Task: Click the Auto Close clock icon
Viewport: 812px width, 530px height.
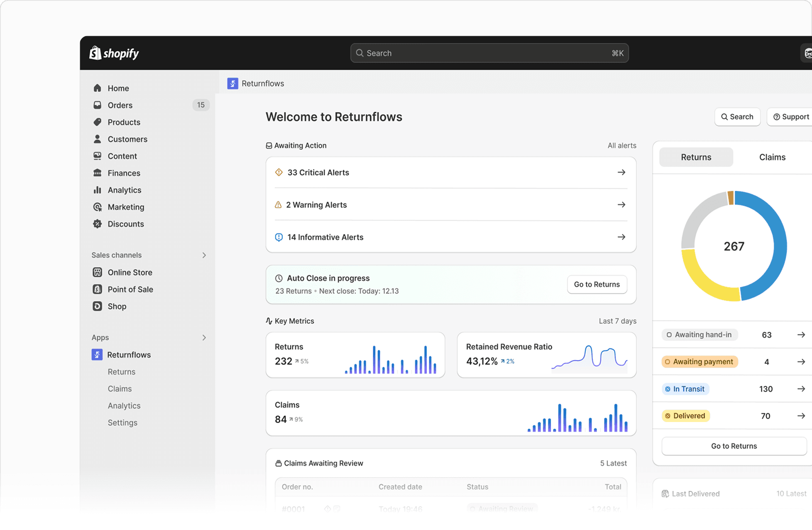Action: coord(279,278)
